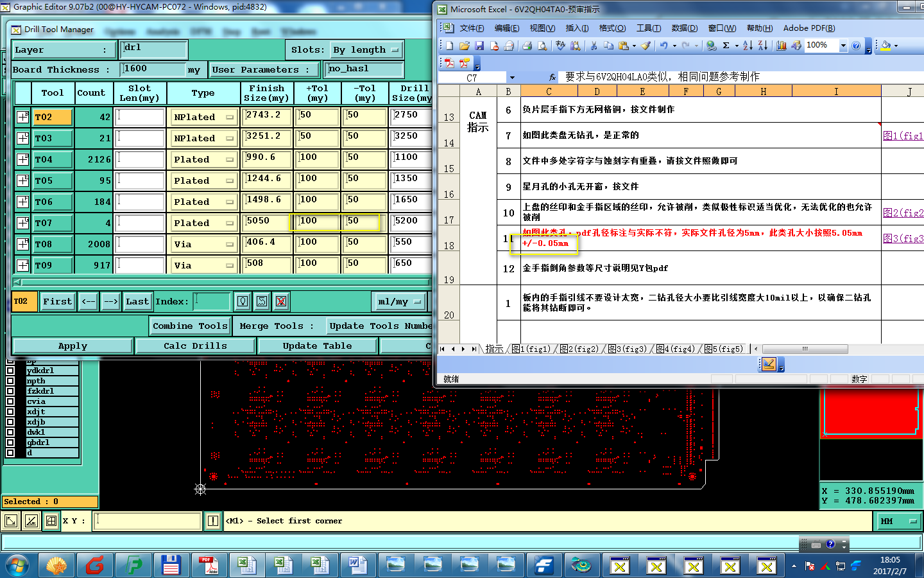Screen dimensions: 924x578
Task: Click the fx insert function icon
Action: pyautogui.click(x=552, y=78)
